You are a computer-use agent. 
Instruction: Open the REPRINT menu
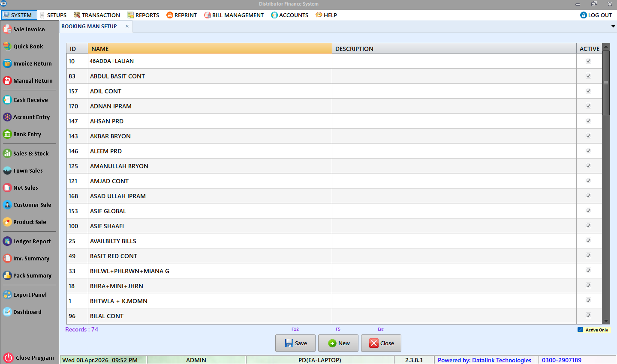pos(182,15)
